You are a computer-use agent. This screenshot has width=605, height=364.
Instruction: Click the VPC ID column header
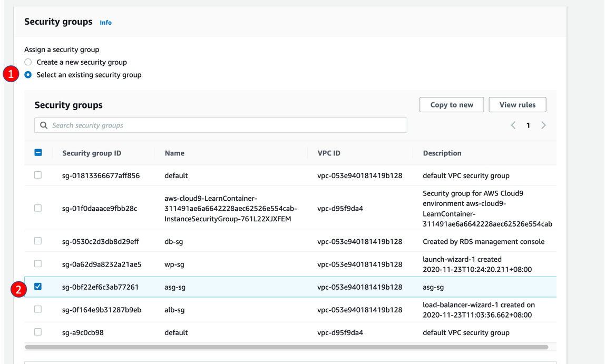tap(329, 153)
